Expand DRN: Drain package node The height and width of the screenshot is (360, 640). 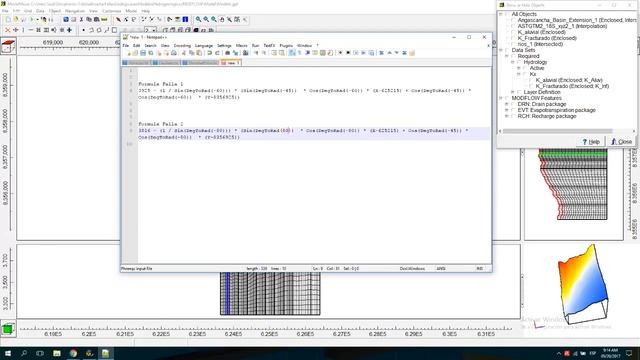pyautogui.click(x=507, y=104)
